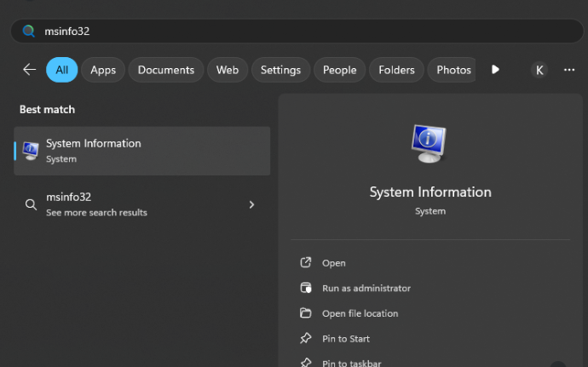Select the All filter tab
588x367 pixels.
click(x=62, y=70)
